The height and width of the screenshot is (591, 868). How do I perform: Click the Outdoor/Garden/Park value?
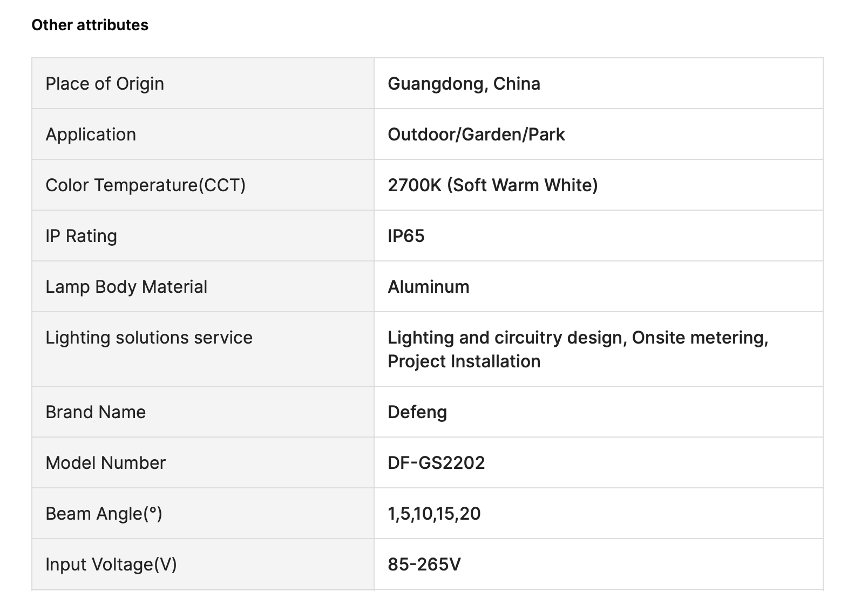tap(476, 134)
